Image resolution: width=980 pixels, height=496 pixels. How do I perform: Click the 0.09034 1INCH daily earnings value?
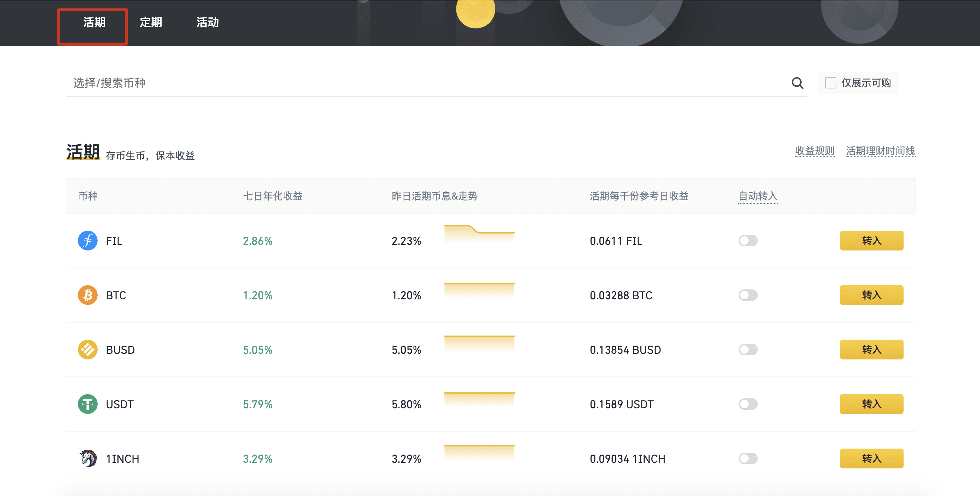click(x=627, y=459)
